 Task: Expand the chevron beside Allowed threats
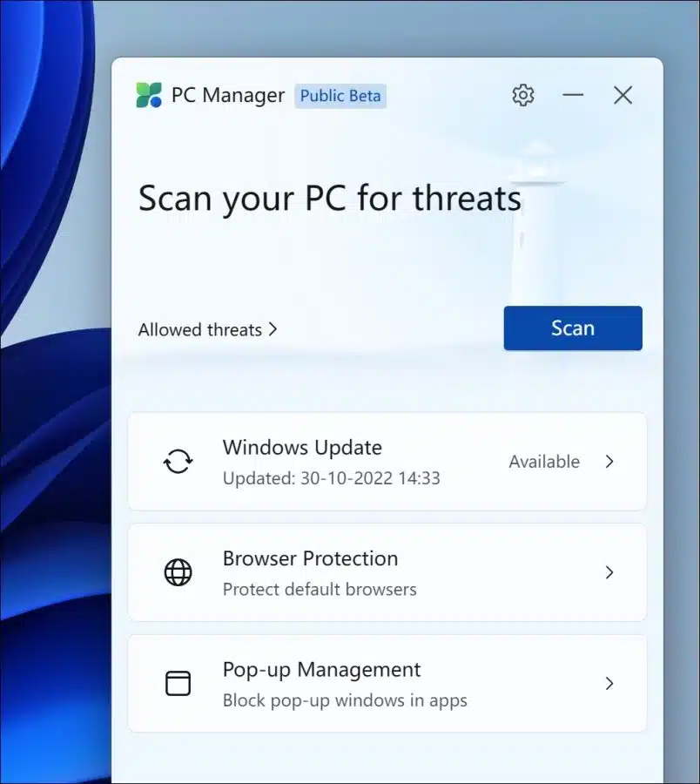pos(273,329)
